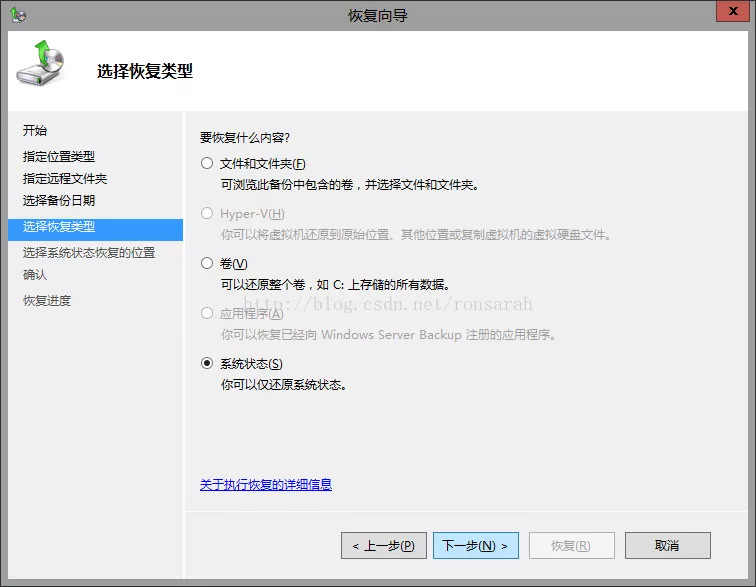Select the 文件和文件夹 radio button
The image size is (756, 587).
pos(207,164)
